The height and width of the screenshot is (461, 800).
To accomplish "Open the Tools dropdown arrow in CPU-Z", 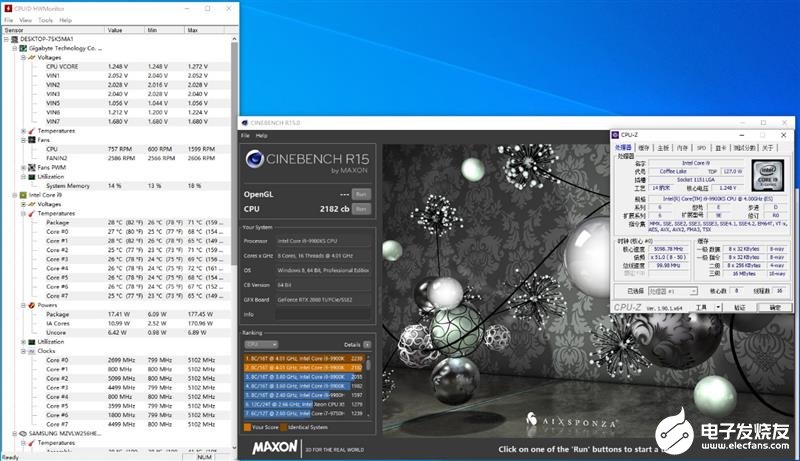I will coord(718,307).
